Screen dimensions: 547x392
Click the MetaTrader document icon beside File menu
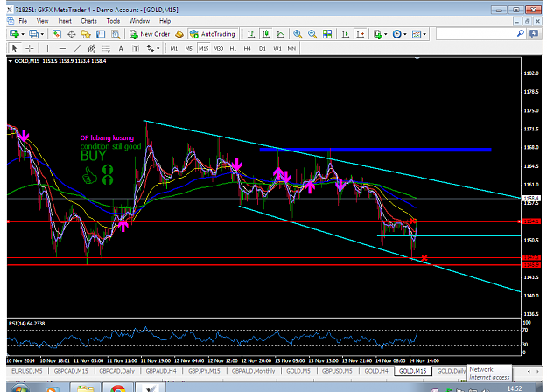coord(11,21)
